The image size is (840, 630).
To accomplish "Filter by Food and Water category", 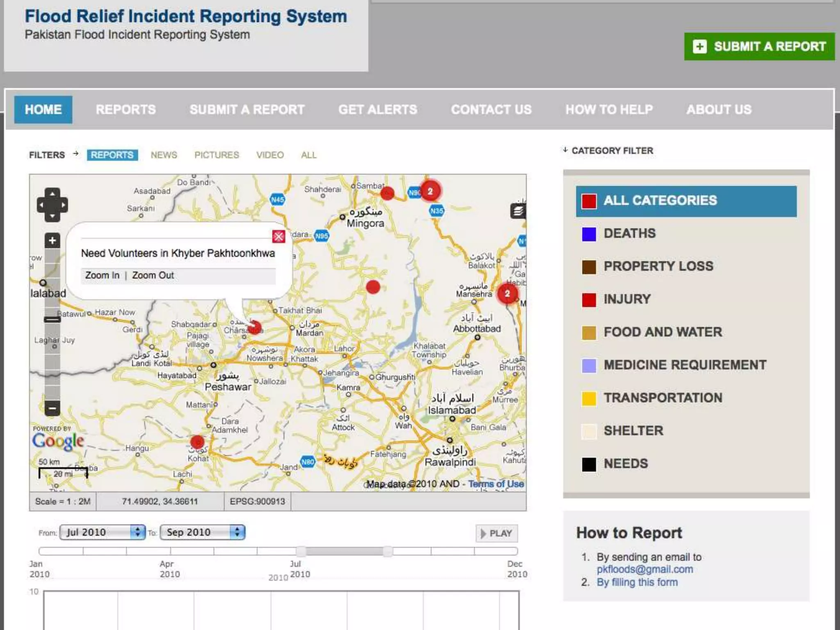I will point(662,332).
